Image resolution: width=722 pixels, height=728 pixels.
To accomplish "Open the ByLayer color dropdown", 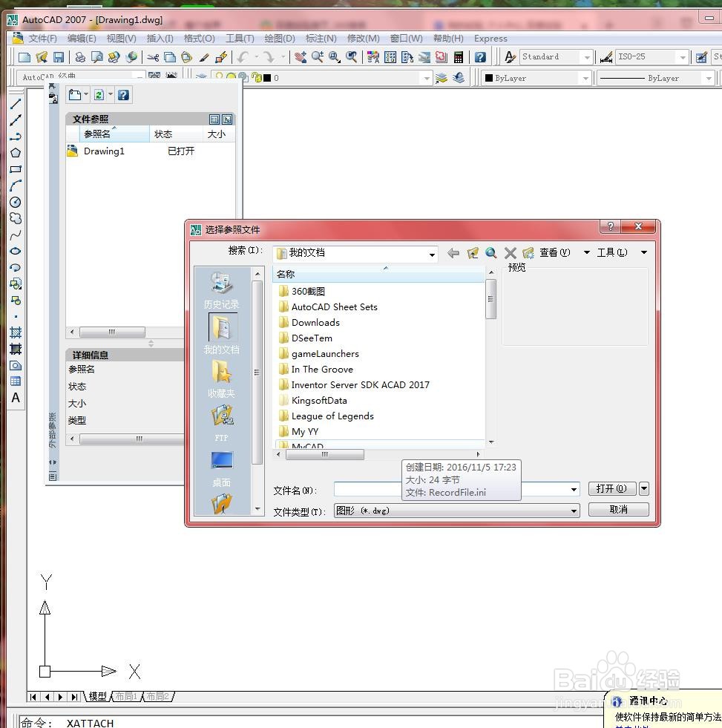I will coord(585,78).
